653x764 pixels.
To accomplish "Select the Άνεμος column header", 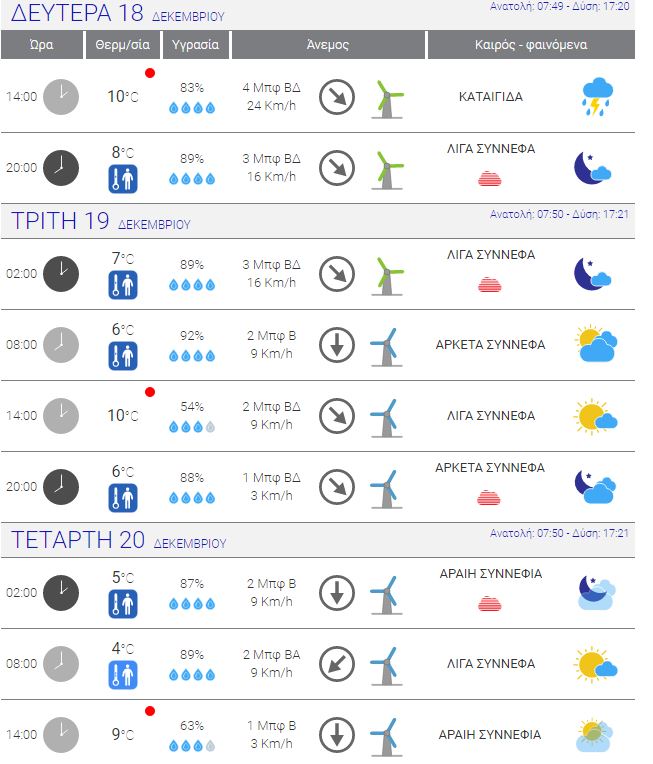I will (328, 44).
